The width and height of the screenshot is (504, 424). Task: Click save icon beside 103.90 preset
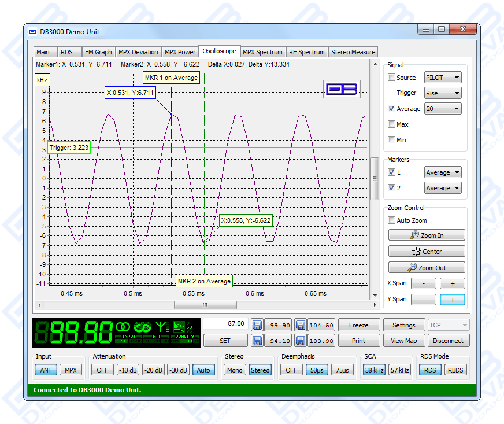pos(300,341)
